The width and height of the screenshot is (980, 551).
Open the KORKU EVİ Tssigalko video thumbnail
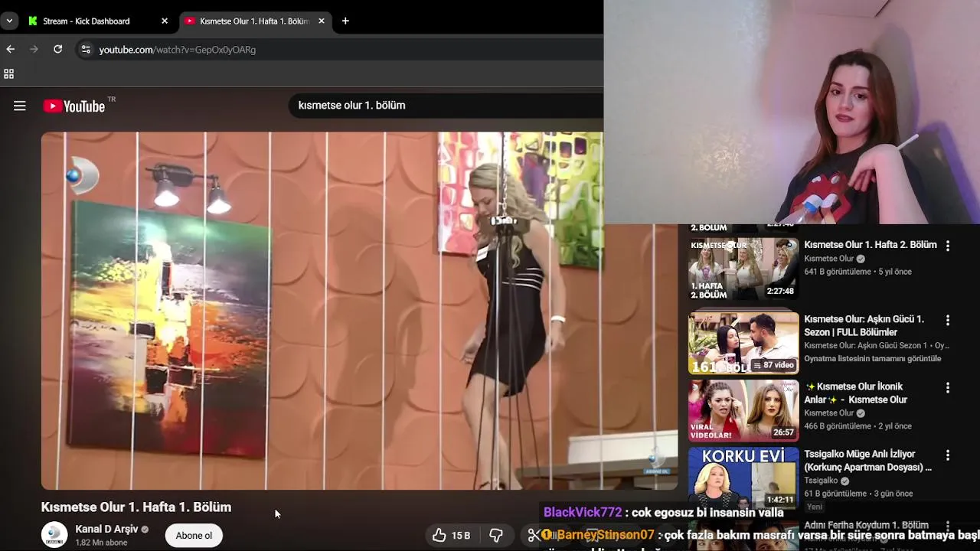743,478
